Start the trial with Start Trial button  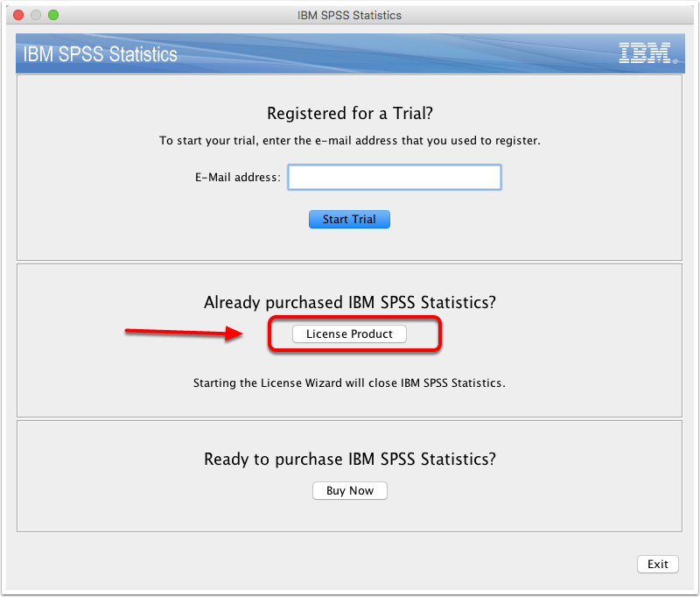point(349,219)
